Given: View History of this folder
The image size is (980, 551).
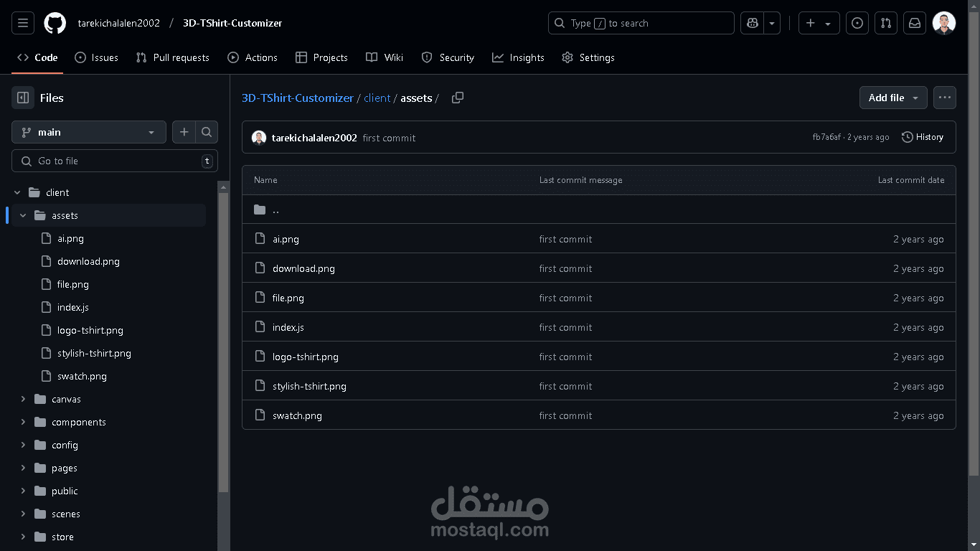Looking at the screenshot, I should pos(923,137).
